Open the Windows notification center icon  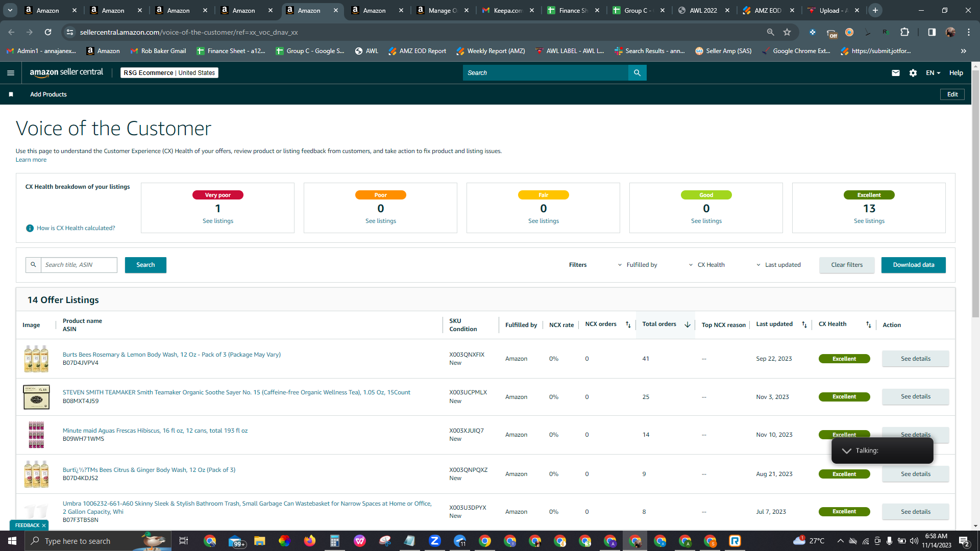point(964,541)
